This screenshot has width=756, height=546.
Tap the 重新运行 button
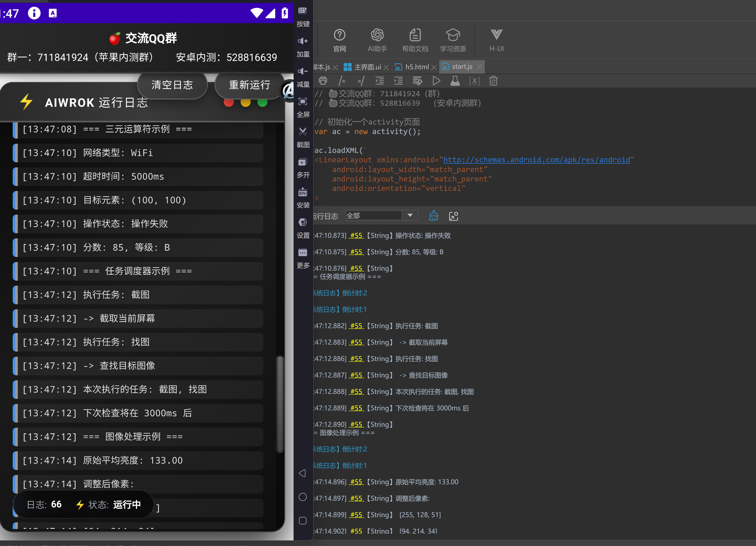249,85
